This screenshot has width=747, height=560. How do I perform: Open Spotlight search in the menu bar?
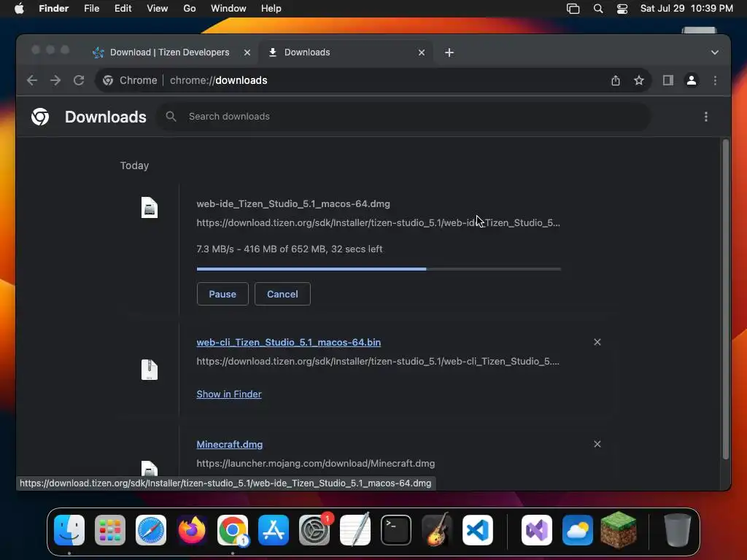[x=598, y=9]
